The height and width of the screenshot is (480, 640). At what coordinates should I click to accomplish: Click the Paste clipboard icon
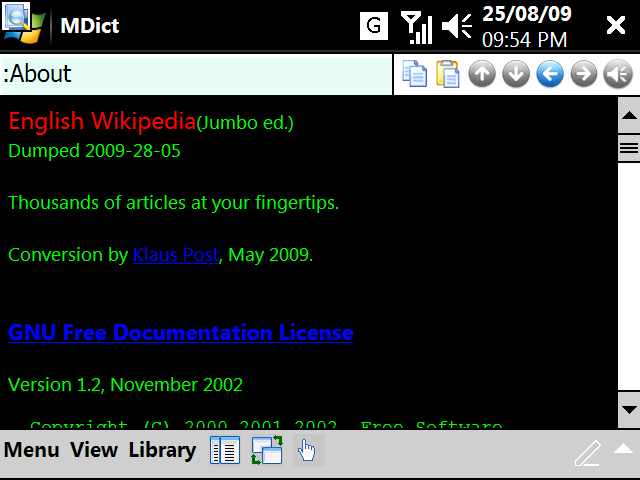[x=448, y=73]
